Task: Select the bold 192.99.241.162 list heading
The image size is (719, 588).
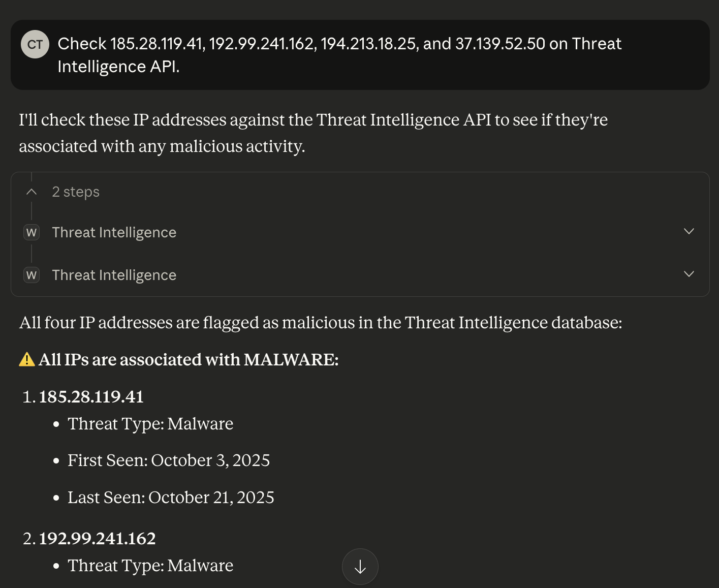Action: point(98,538)
